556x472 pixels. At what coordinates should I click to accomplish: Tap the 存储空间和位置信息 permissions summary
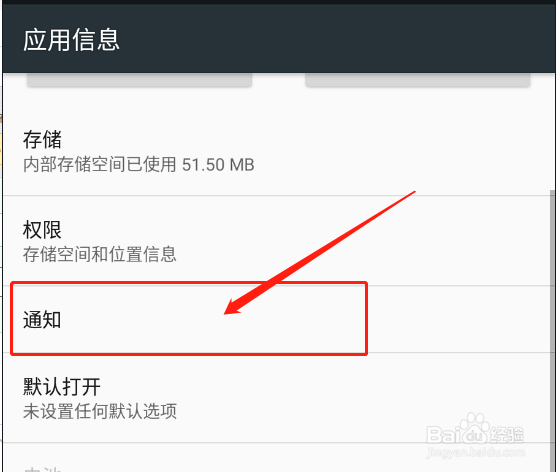(x=100, y=254)
